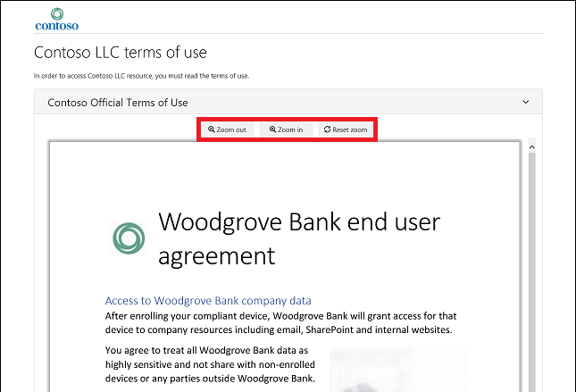Click Contoso Official Terms of Use header text

point(118,103)
